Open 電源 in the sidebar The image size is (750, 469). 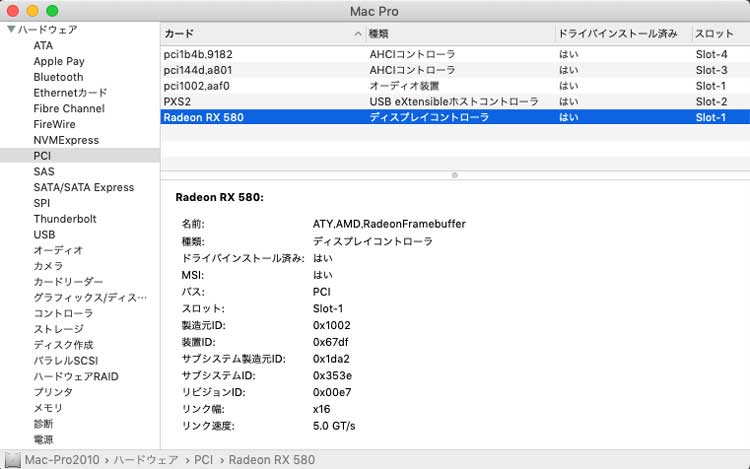[x=43, y=439]
